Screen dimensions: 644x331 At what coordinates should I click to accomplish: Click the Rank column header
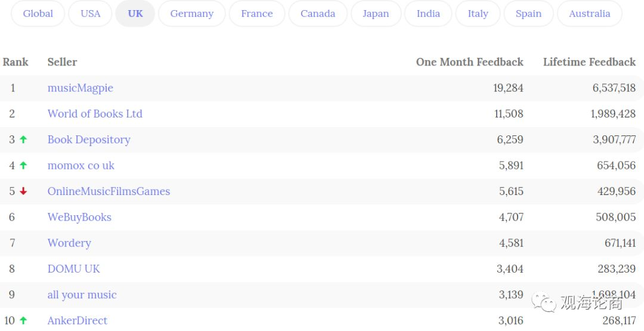coord(16,62)
